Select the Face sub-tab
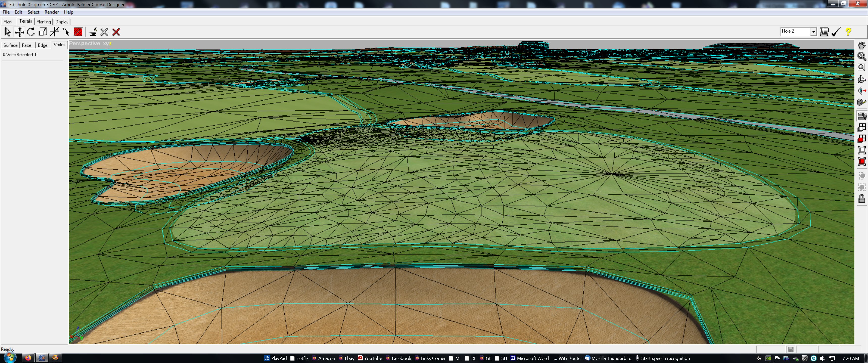 point(26,45)
